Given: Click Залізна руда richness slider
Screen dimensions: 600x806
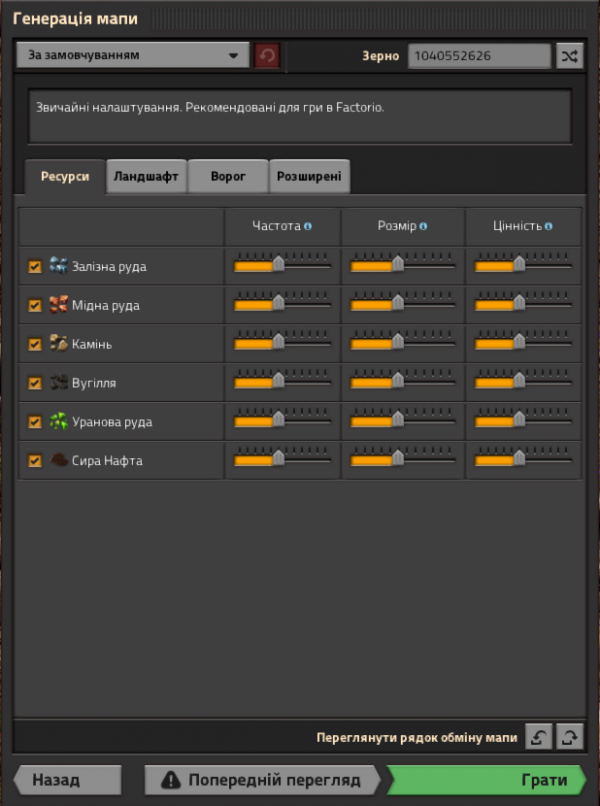Looking at the screenshot, I should (x=523, y=263).
